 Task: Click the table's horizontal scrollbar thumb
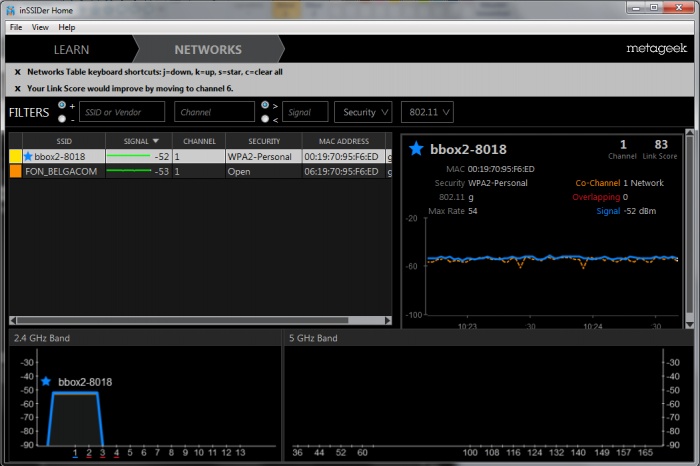pyautogui.click(x=182, y=320)
